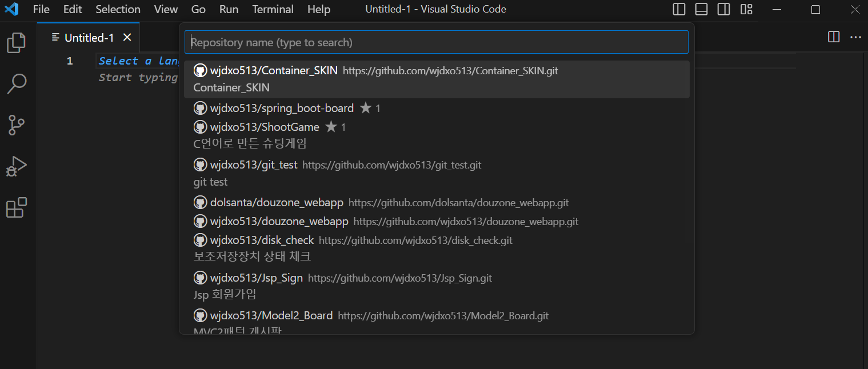
Task: Select the wjdxo513/Model2_Board repository
Action: pos(437,321)
